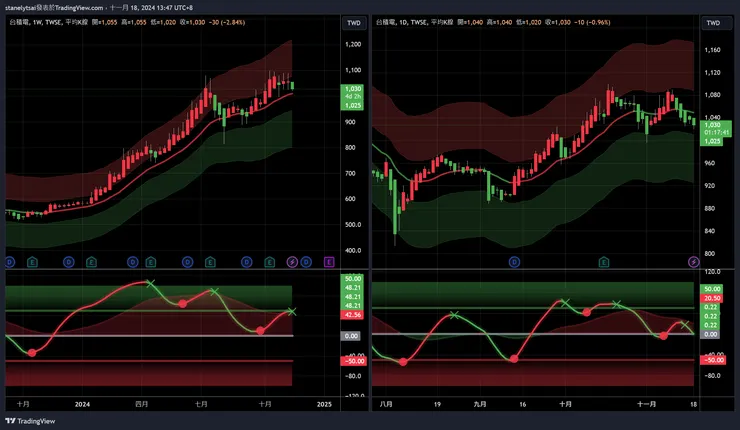The image size is (740, 430).
Task: Click the weekly chart legend '台積電, 1W, TWSE'
Action: 35,22
